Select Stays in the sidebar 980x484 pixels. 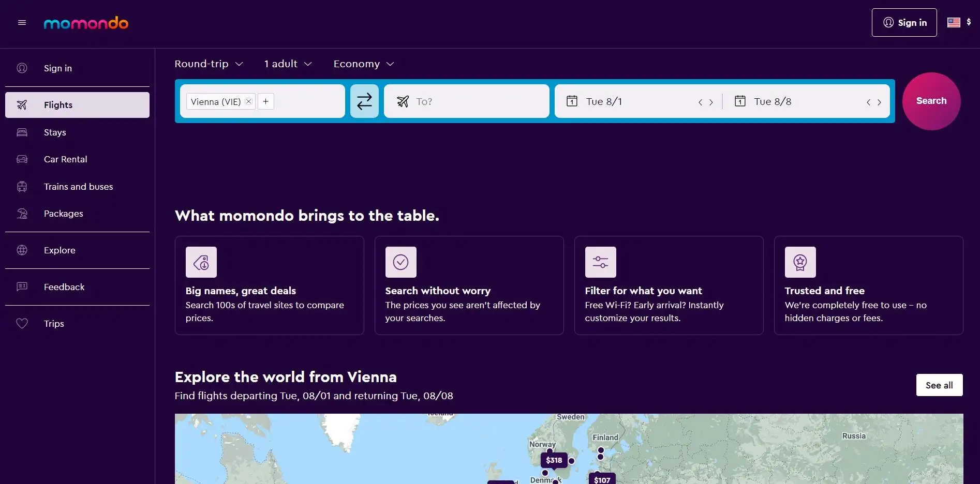[55, 132]
